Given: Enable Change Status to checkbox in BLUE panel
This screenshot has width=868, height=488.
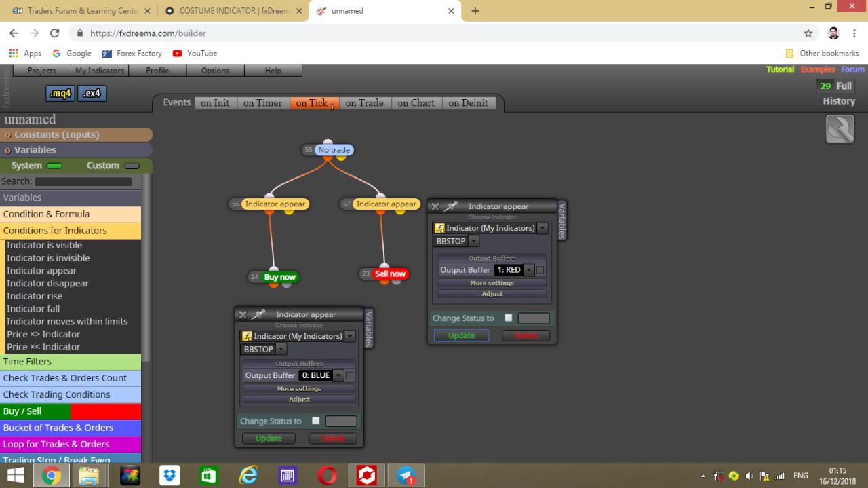Looking at the screenshot, I should tap(315, 421).
